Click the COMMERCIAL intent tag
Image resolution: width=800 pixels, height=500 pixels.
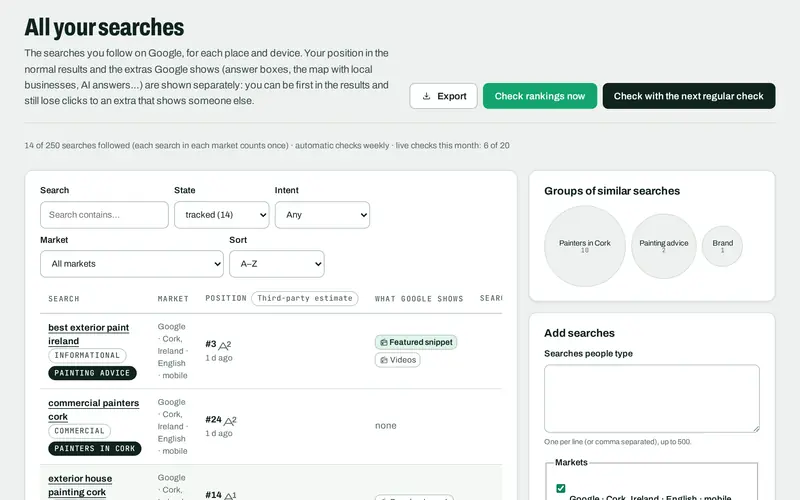79,431
